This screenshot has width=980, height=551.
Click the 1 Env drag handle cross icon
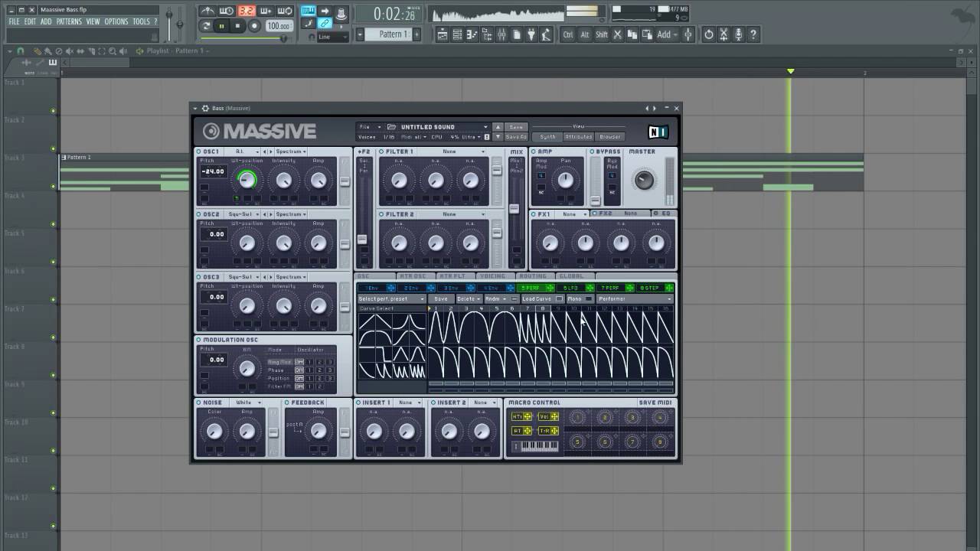(390, 288)
